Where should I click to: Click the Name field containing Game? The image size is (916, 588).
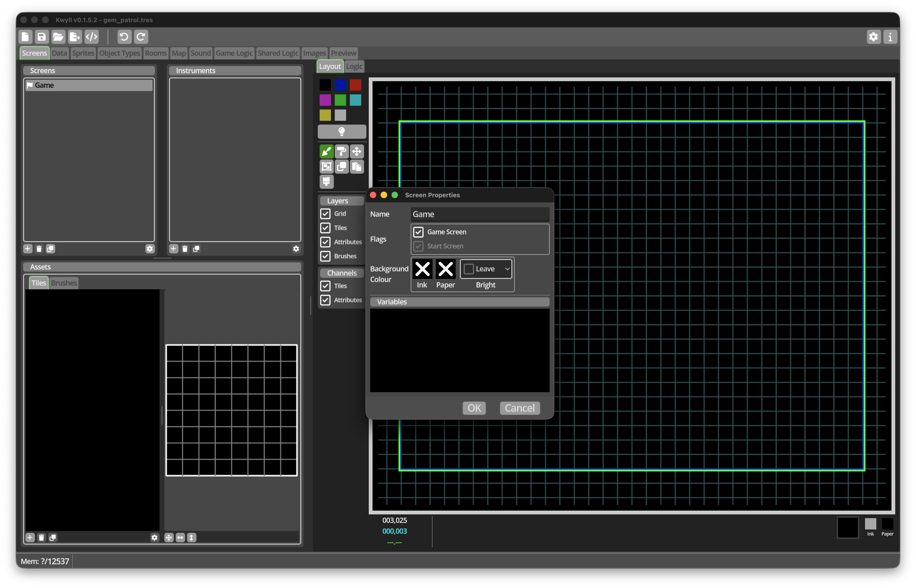(480, 214)
